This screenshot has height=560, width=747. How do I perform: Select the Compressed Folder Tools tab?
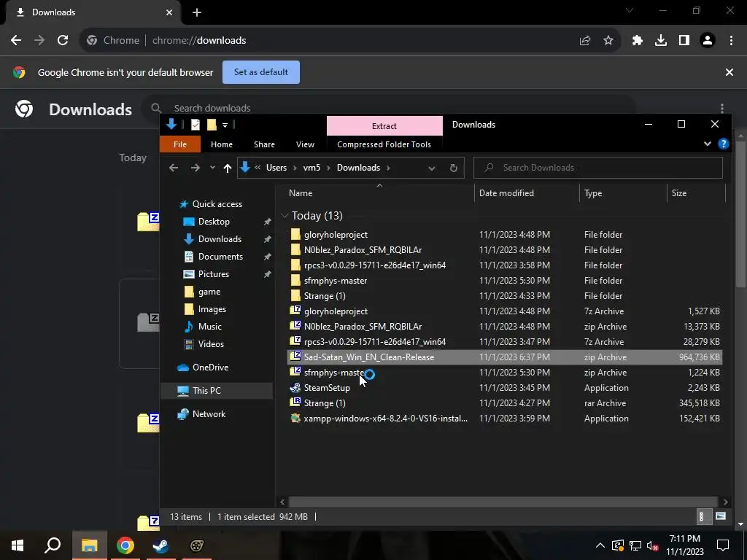384,144
